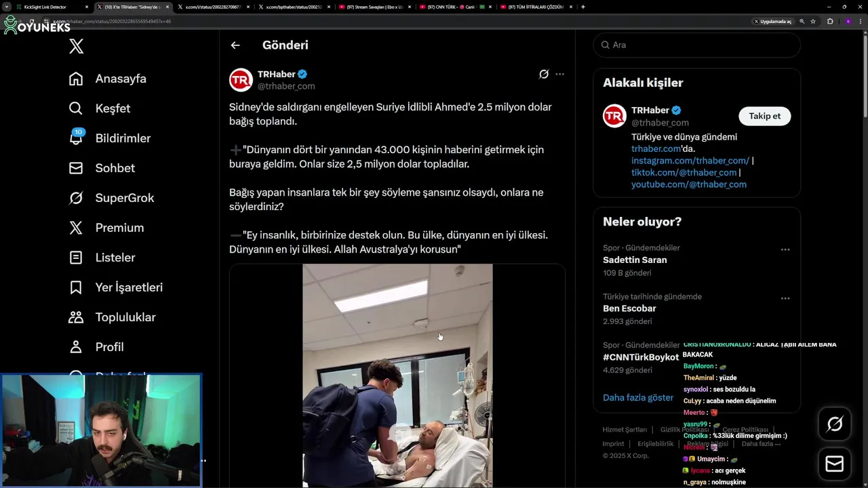The height and width of the screenshot is (488, 868).
Task: Open Listeler lists
Action: coord(102,258)
